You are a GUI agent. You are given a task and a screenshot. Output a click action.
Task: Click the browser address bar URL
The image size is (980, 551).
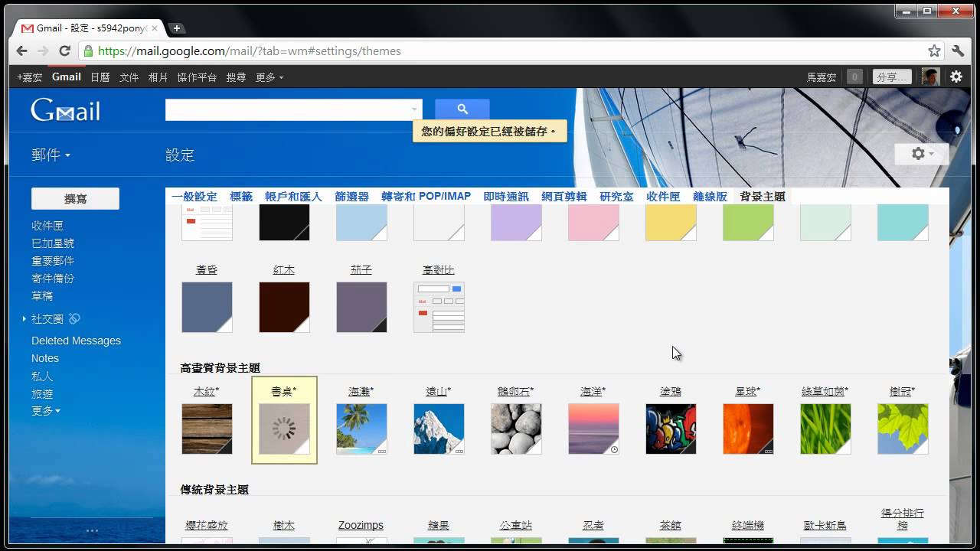click(x=250, y=51)
